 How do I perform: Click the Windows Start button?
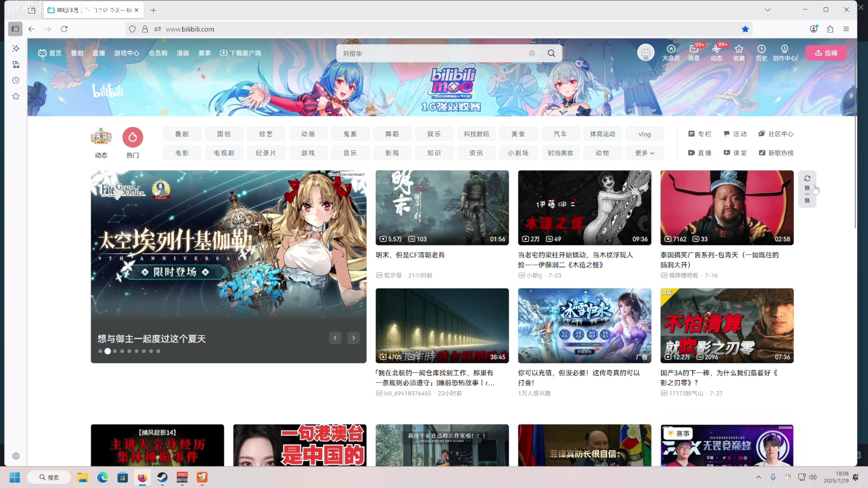(14, 477)
